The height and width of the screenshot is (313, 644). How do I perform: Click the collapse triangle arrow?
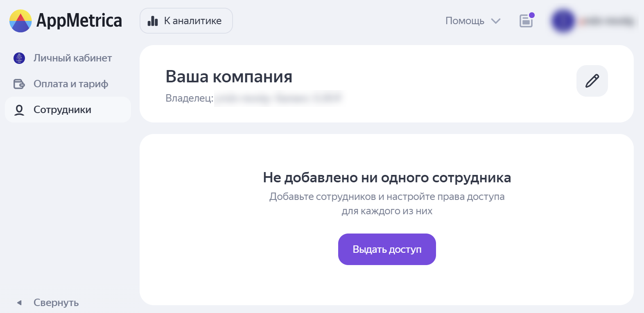point(19,303)
